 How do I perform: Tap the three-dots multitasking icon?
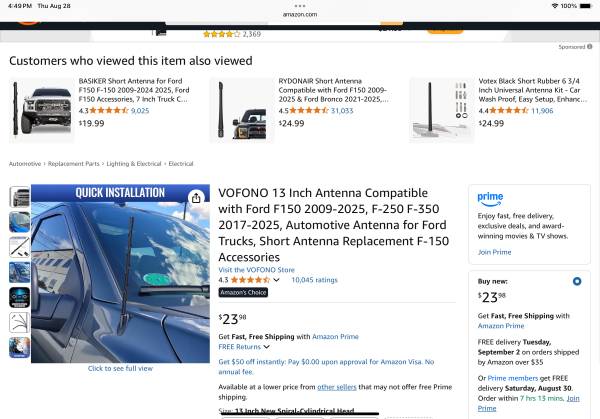300,6
